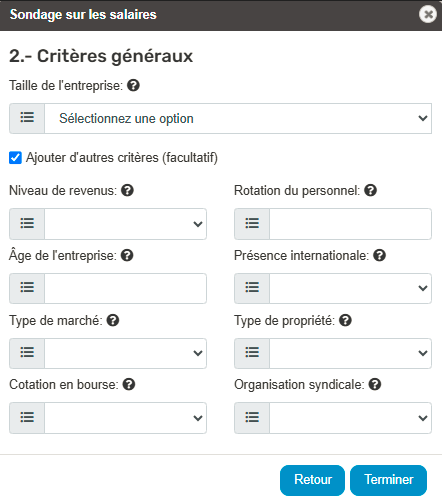
Task: Click help icon next to Taille de l'entreprise
Action: 133,85
